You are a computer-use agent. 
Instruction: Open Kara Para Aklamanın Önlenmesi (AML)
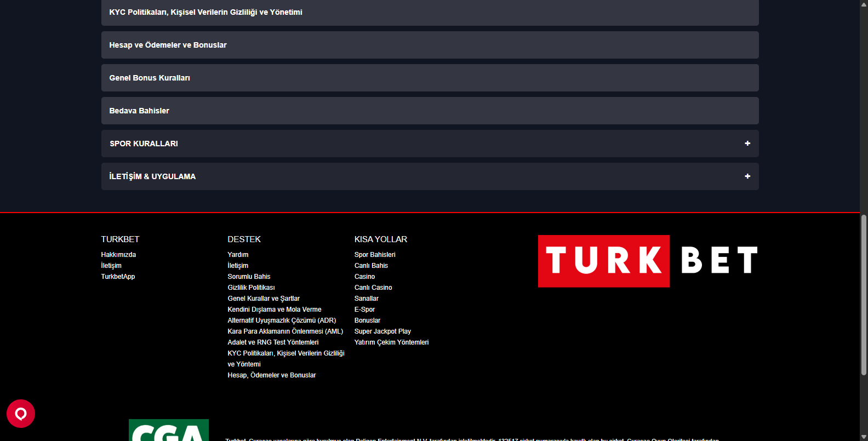[285, 331]
